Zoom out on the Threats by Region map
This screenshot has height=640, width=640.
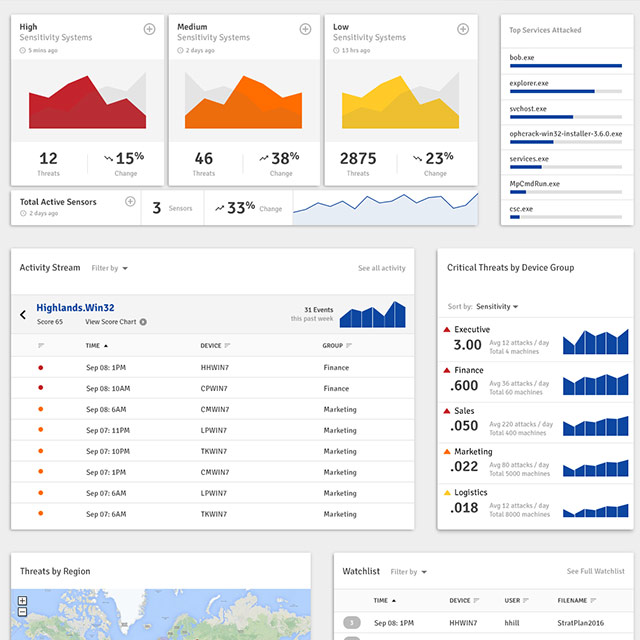(22, 612)
